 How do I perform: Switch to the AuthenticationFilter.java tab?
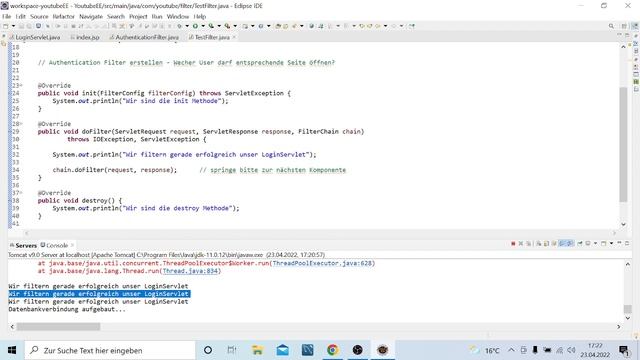coord(144,37)
